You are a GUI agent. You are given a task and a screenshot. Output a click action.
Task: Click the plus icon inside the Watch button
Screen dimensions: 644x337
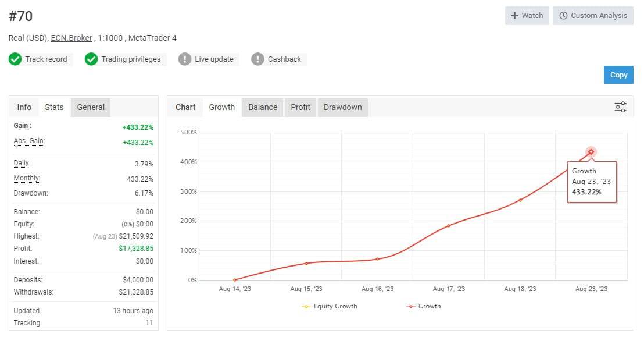[514, 16]
